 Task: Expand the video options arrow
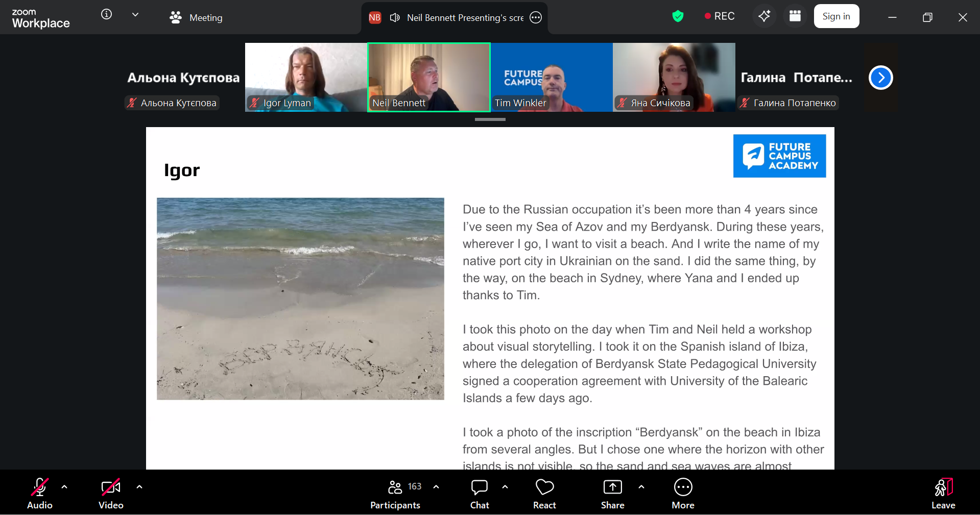[139, 487]
